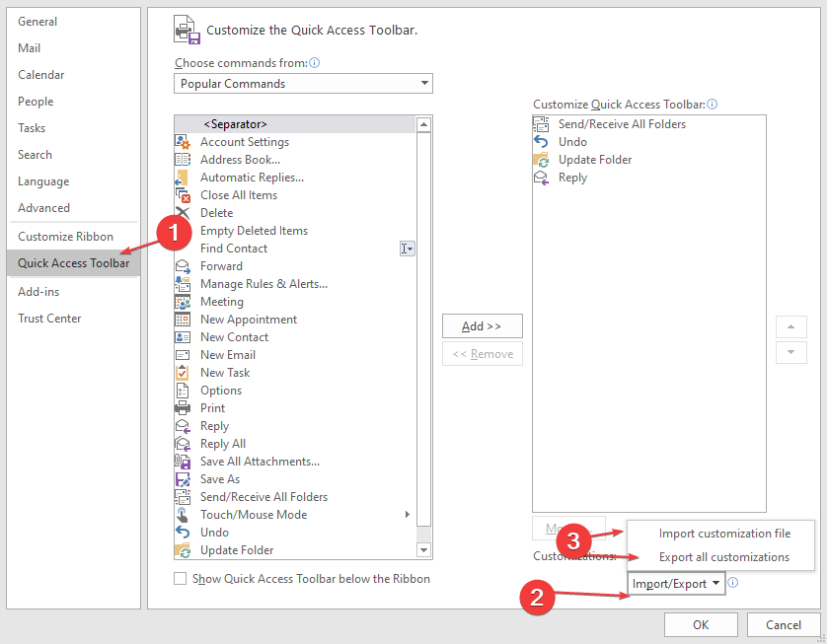This screenshot has width=827, height=644.
Task: Select the Print printer icon
Action: 183,408
